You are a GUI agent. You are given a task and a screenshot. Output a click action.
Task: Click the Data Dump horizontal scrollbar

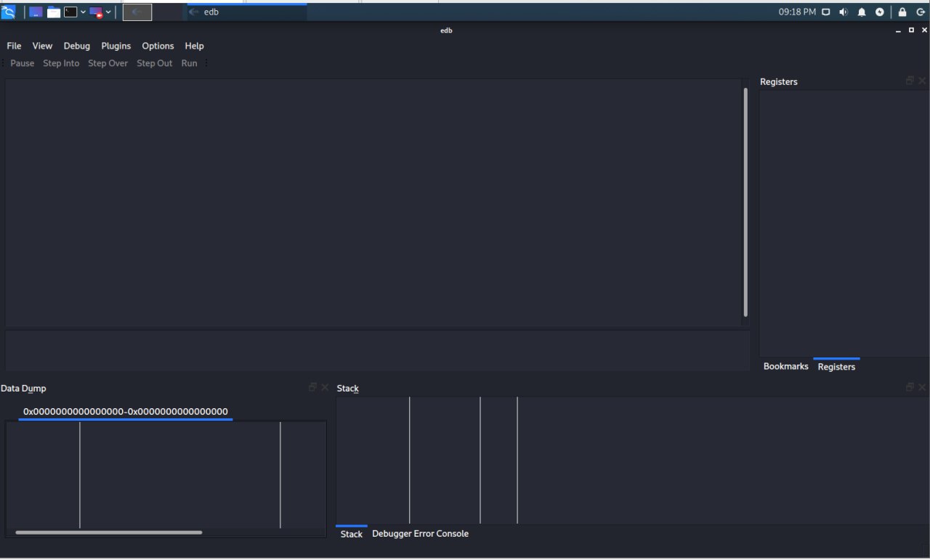coord(109,532)
